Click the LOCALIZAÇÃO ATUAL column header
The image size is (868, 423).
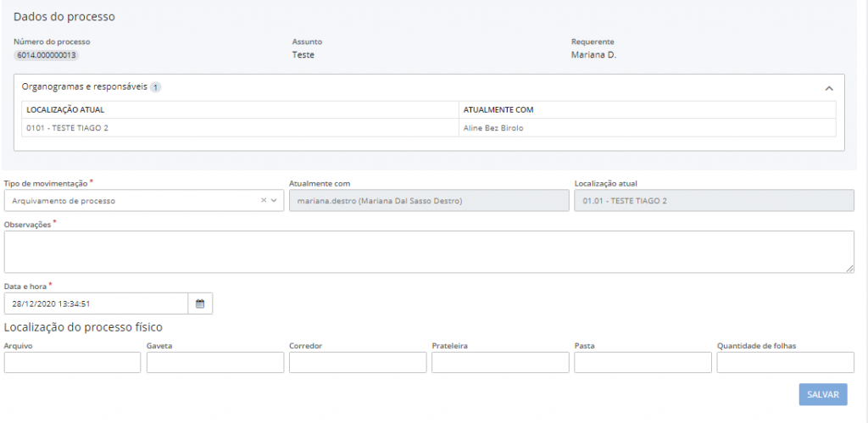coord(66,109)
